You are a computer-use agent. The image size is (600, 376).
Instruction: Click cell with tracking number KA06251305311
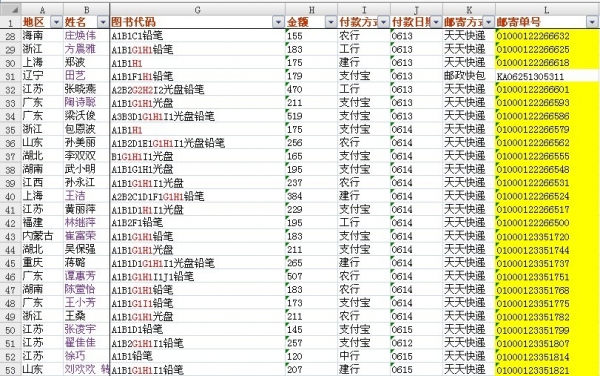coord(546,76)
